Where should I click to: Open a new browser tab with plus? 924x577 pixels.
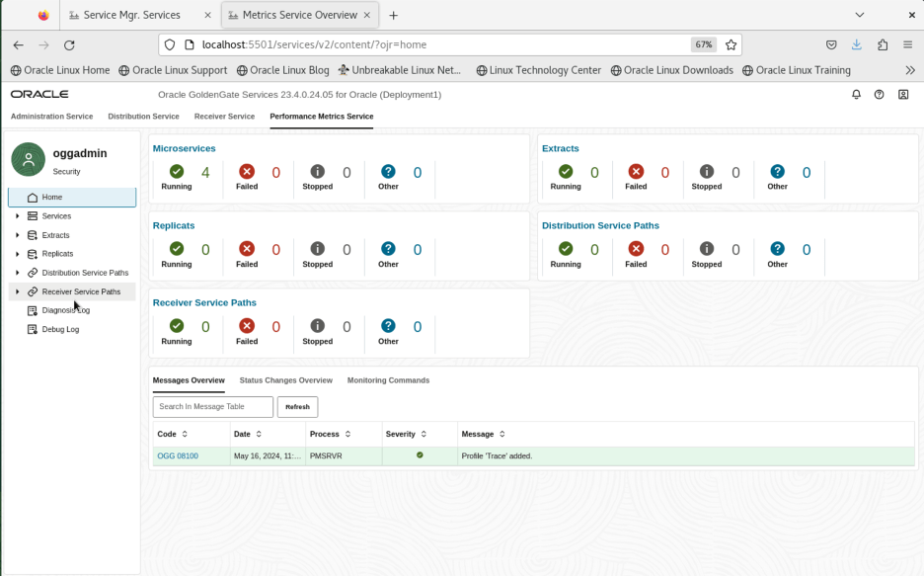[393, 16]
